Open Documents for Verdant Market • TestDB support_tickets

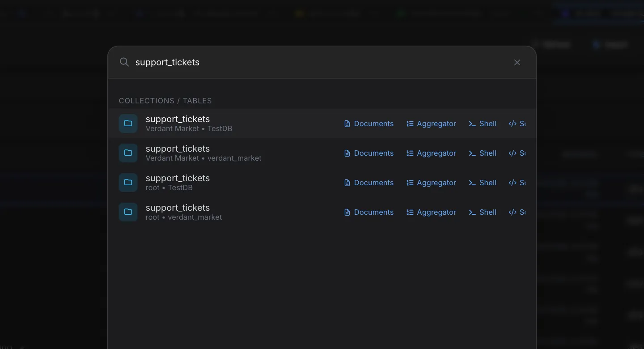369,123
